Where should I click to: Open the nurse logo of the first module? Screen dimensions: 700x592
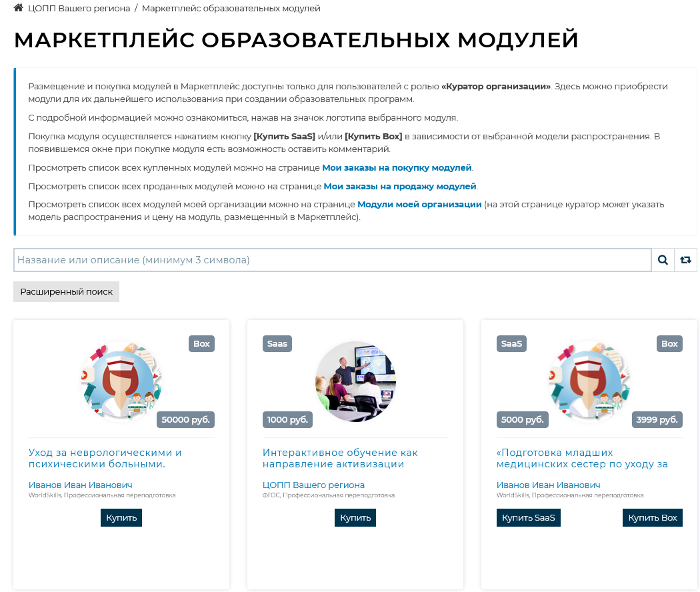point(121,381)
